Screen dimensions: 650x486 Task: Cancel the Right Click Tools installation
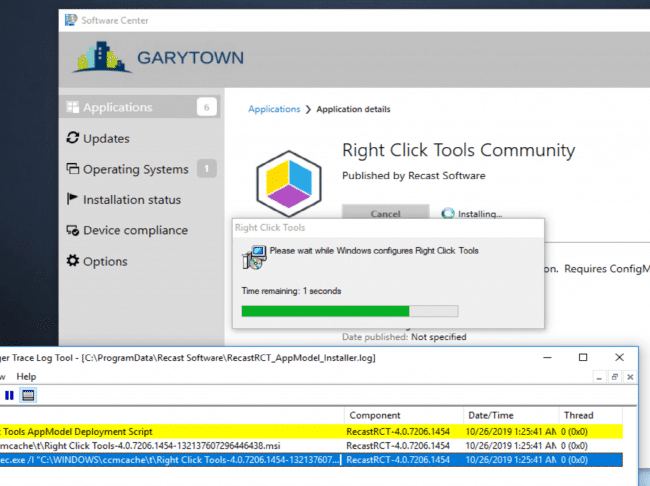coord(385,214)
